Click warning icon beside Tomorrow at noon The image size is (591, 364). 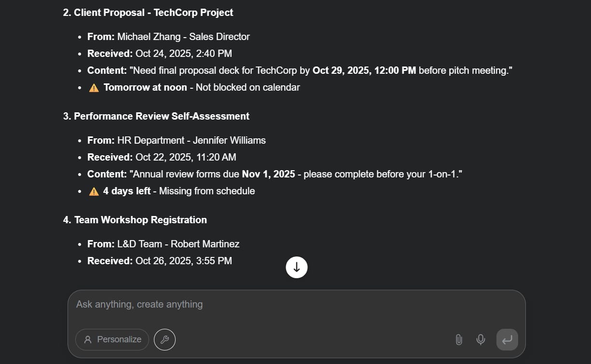pyautogui.click(x=94, y=88)
